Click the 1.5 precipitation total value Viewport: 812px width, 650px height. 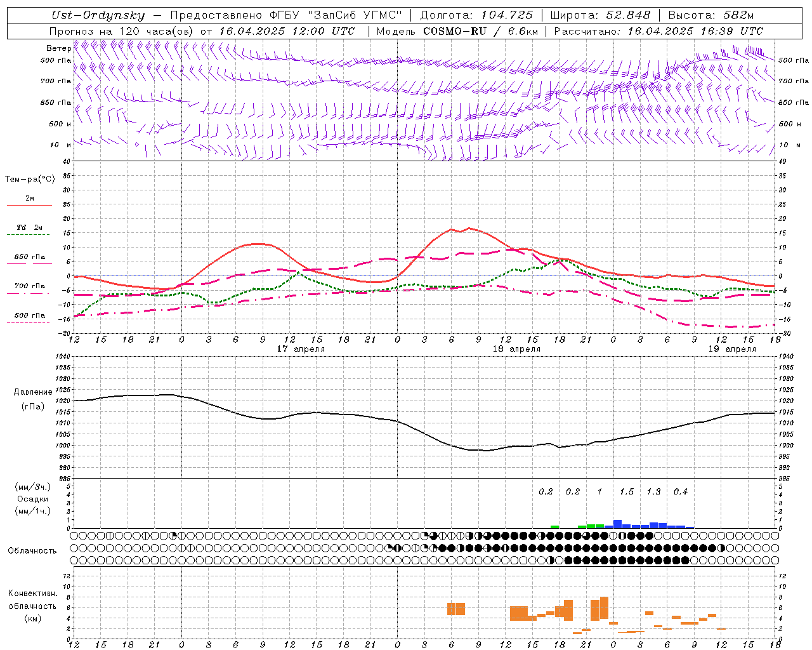[x=627, y=492]
